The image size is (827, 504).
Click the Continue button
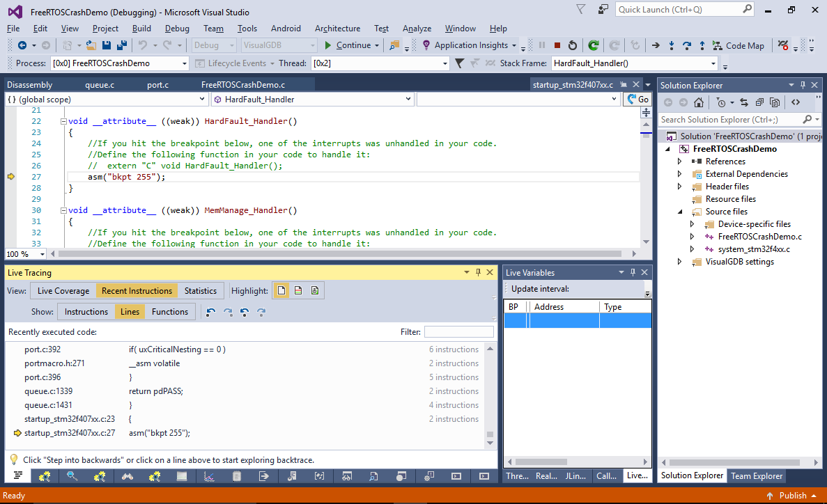coord(348,45)
